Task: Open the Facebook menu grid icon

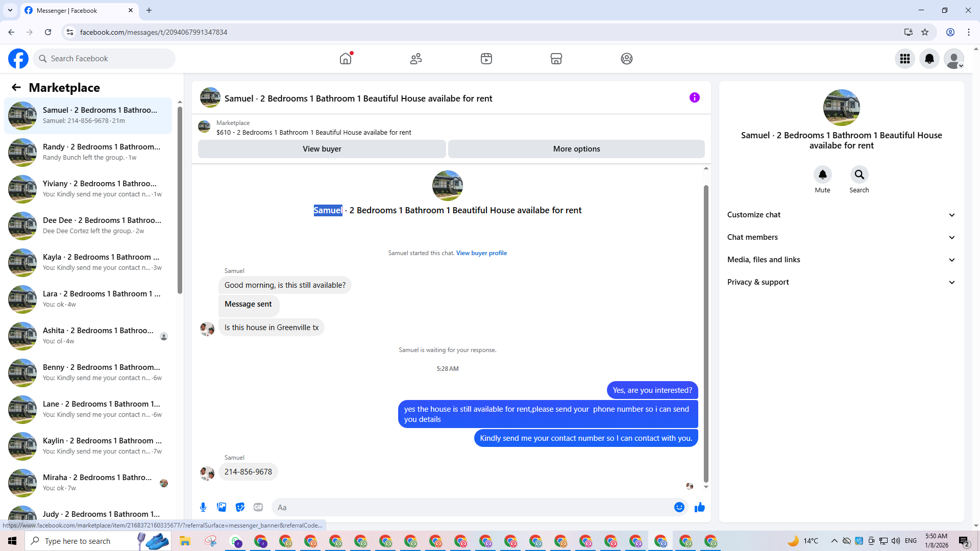Action: point(905,59)
